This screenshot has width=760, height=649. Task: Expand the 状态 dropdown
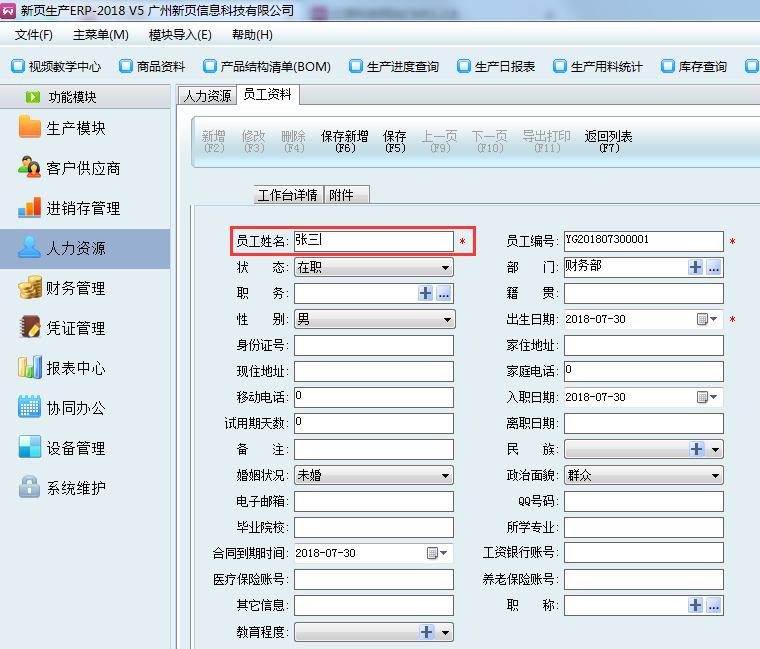pos(445,267)
